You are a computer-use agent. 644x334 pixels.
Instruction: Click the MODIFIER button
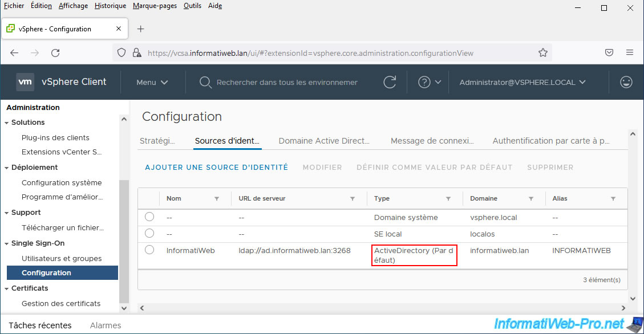point(322,168)
